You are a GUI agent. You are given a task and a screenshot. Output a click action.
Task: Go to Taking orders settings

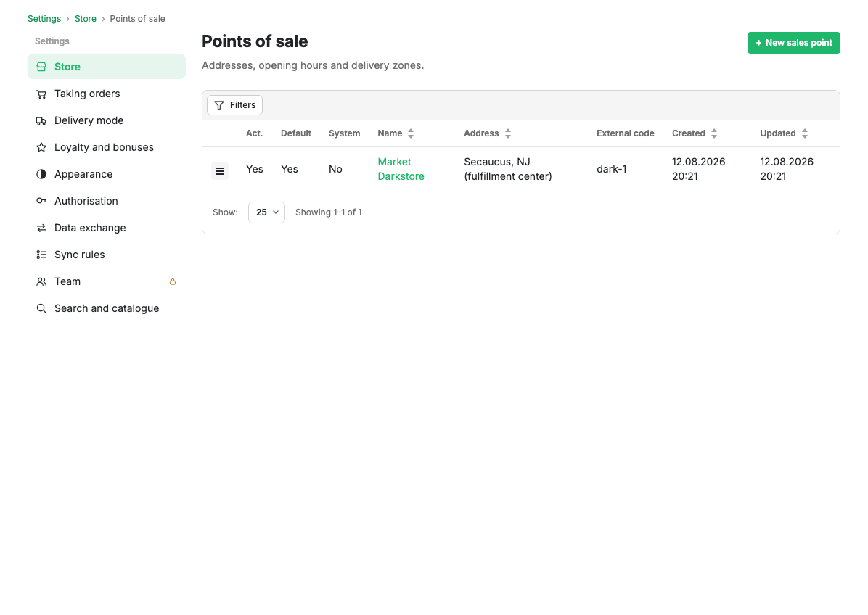pos(107,94)
